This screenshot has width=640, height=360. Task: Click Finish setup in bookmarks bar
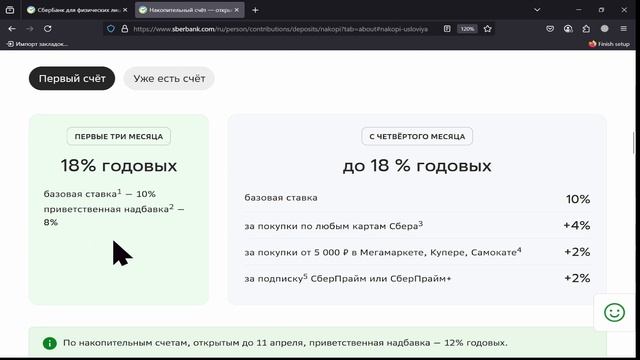click(x=609, y=44)
